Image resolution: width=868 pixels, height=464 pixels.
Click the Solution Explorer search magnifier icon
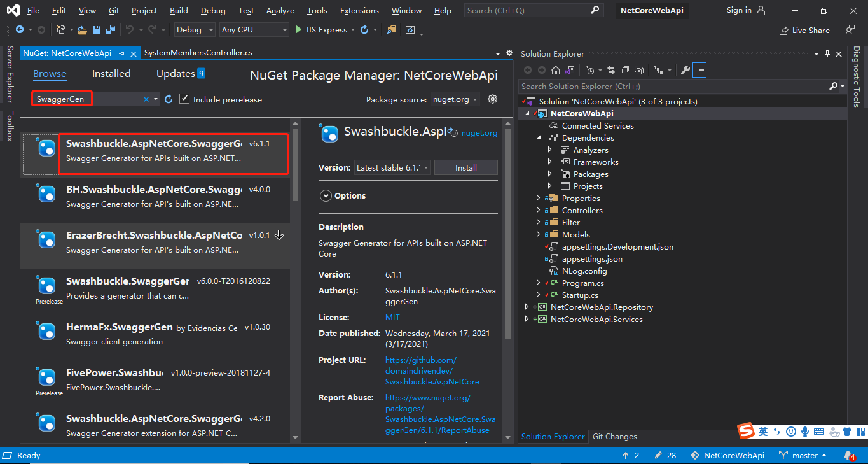[834, 86]
